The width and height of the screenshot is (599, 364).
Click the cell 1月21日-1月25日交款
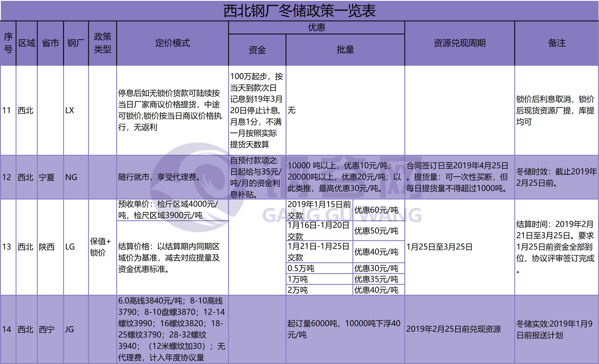[x=319, y=252]
